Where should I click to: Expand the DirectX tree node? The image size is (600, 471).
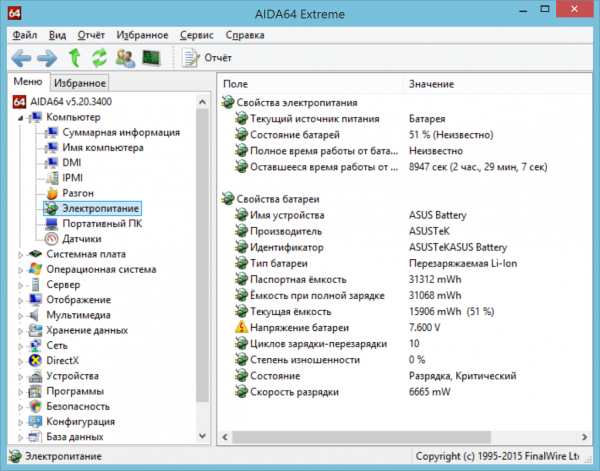click(20, 361)
